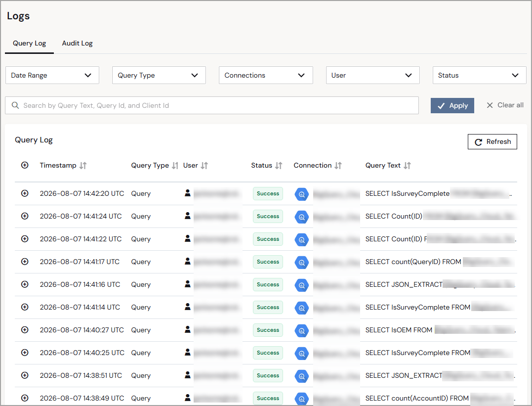Click timestamp 2026-08-07 14:41:24 UTC
The height and width of the screenshot is (406, 532).
(81, 216)
